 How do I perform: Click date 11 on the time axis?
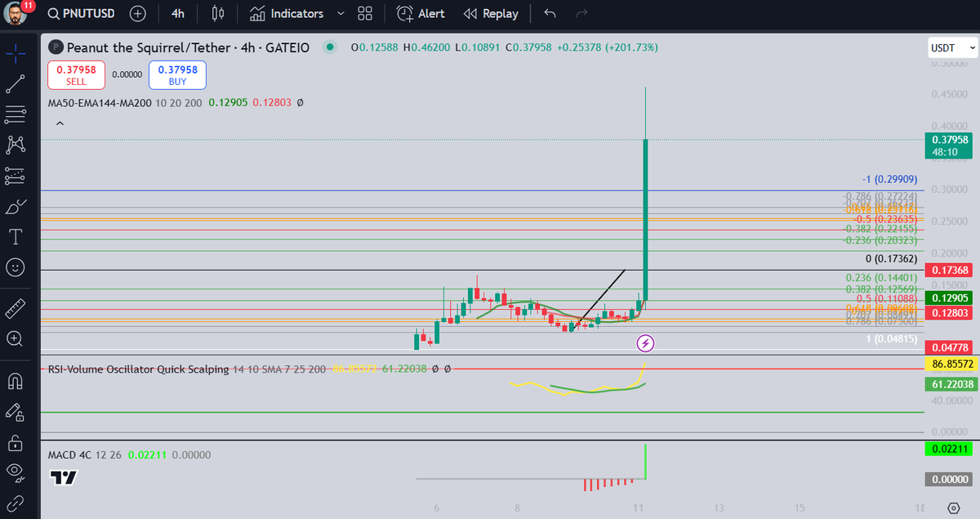(x=639, y=508)
